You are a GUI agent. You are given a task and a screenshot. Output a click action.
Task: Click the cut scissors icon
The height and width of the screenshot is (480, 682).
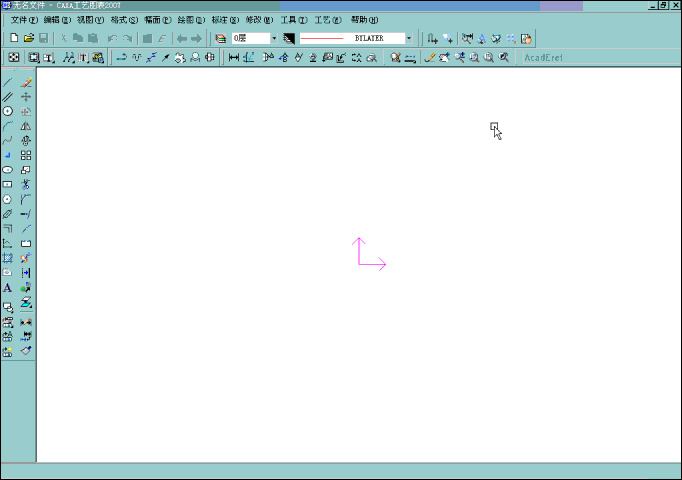click(x=64, y=38)
